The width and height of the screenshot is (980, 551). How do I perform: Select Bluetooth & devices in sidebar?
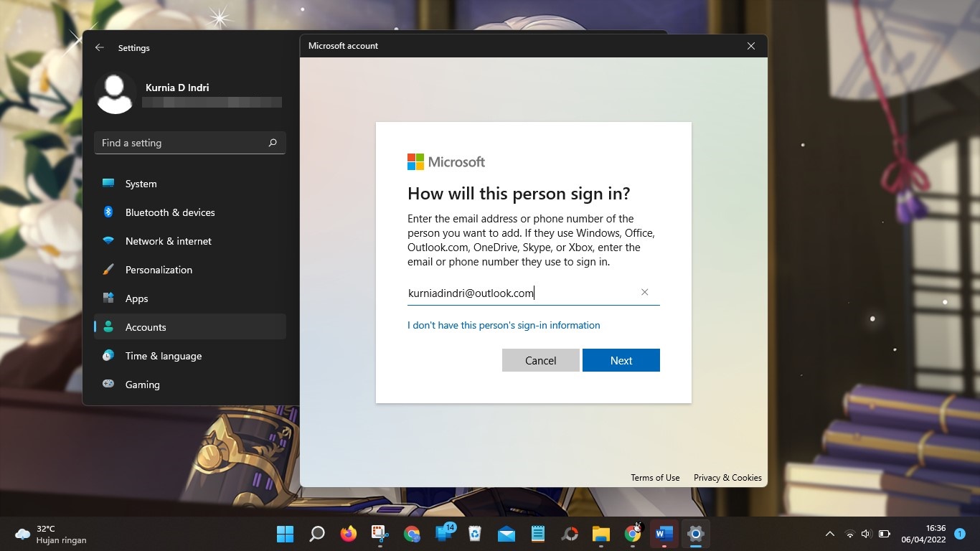169,212
